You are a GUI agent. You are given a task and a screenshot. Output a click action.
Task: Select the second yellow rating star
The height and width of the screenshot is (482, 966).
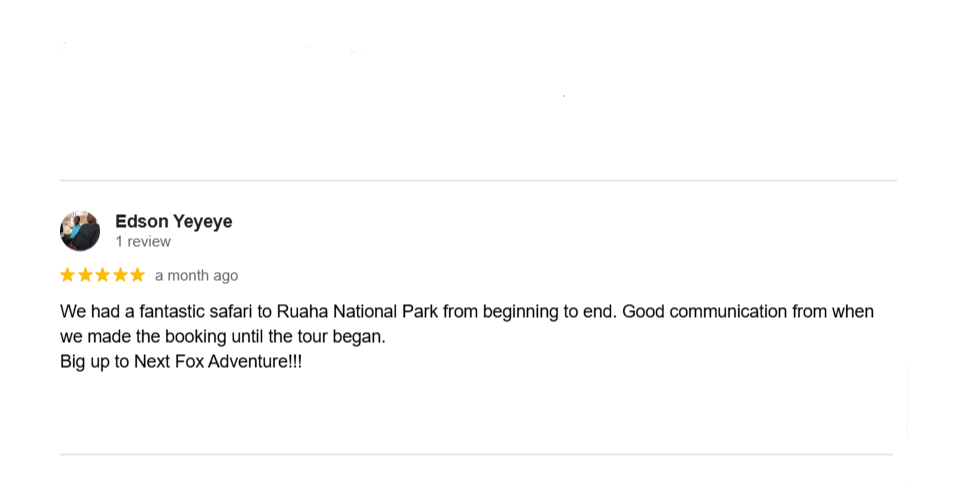[85, 275]
